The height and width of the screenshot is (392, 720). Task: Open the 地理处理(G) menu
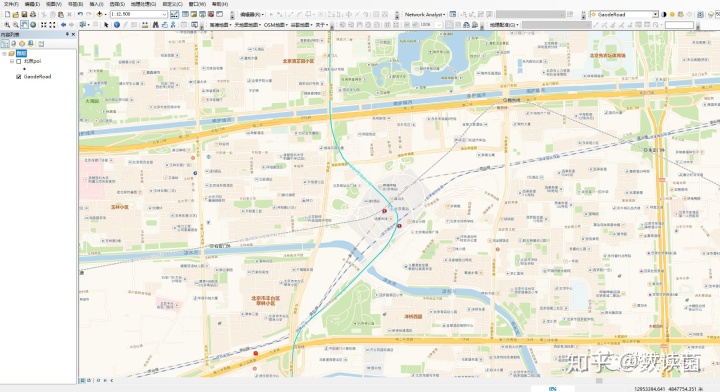pos(143,4)
